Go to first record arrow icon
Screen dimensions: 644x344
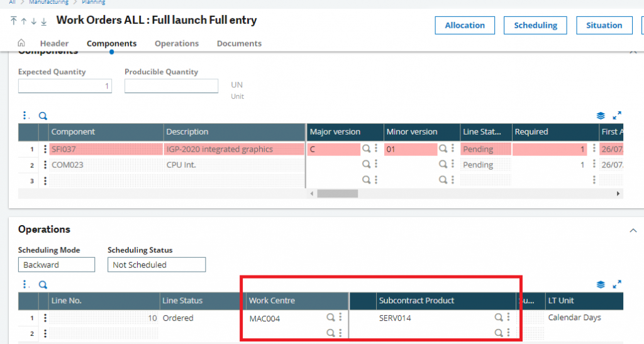14,21
